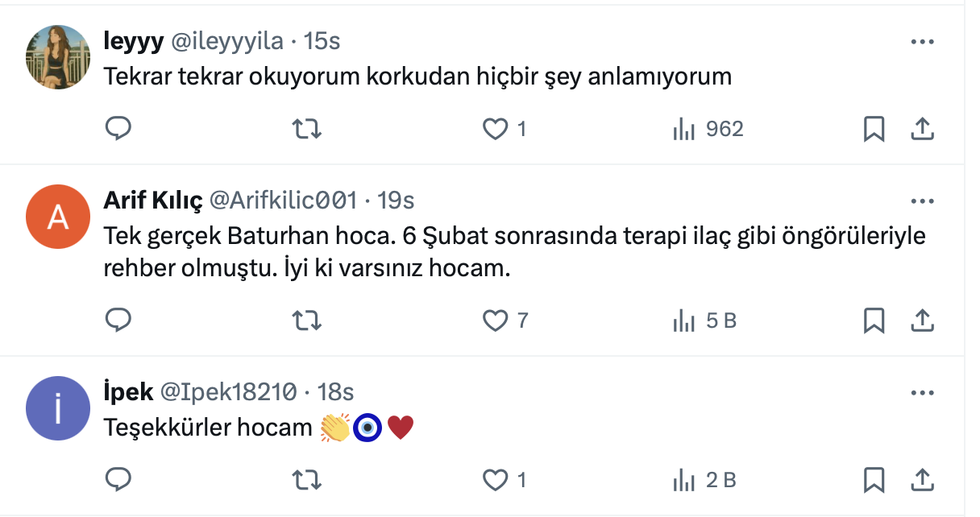This screenshot has height=517, width=980.
Task: Reply to Arif Kılıç's tweet
Action: pos(118,321)
